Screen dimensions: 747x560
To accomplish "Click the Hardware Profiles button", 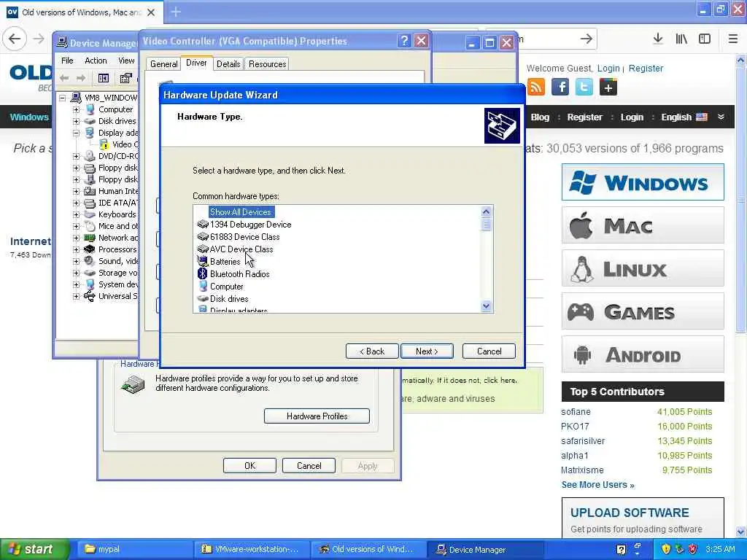I will [x=317, y=416].
